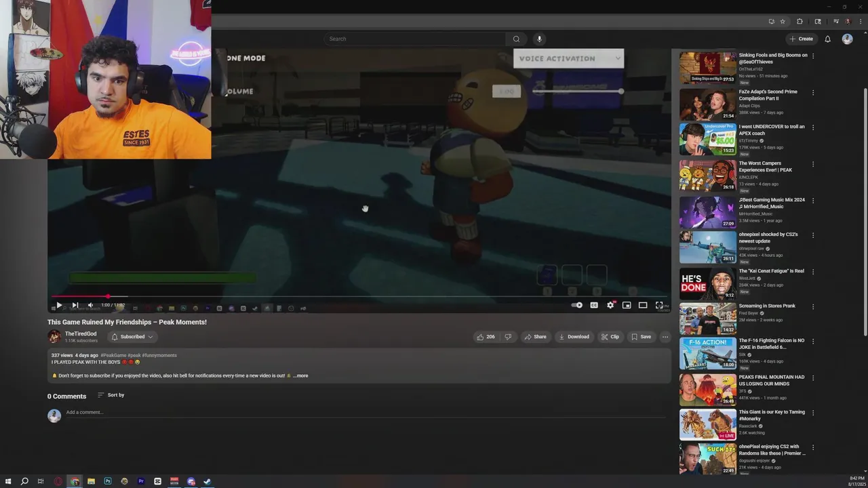Open TheTiredGod channel avatar
This screenshot has width=868, height=488.
coord(54,337)
